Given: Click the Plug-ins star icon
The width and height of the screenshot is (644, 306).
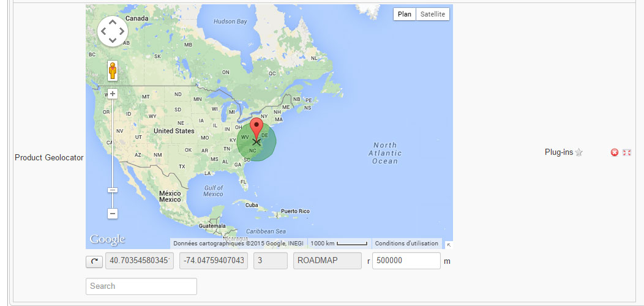Looking at the screenshot, I should pos(578,153).
